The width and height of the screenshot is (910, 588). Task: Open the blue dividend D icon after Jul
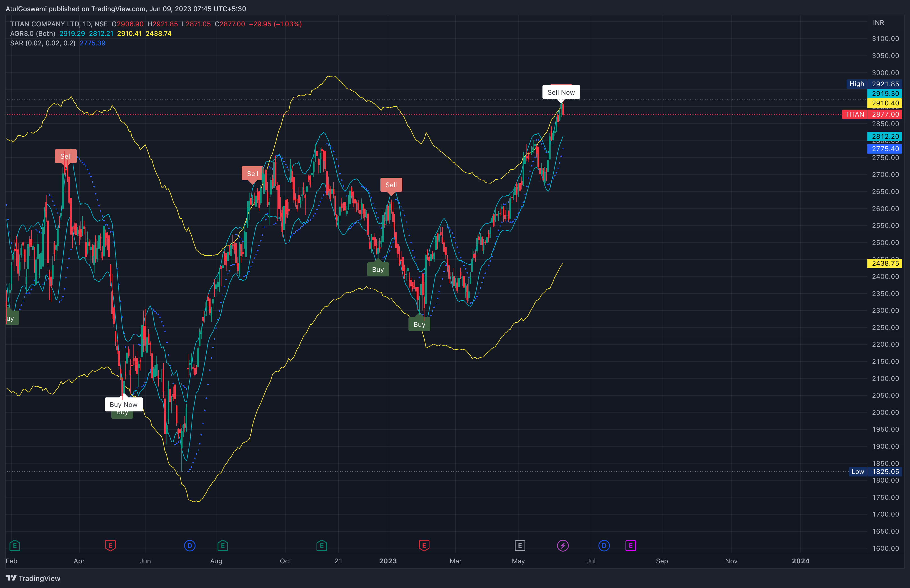[604, 546]
